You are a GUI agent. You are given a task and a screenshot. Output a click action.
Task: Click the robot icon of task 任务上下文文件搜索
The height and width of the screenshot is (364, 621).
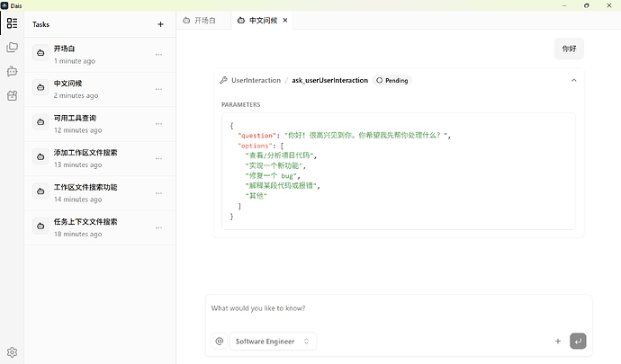pyautogui.click(x=40, y=226)
